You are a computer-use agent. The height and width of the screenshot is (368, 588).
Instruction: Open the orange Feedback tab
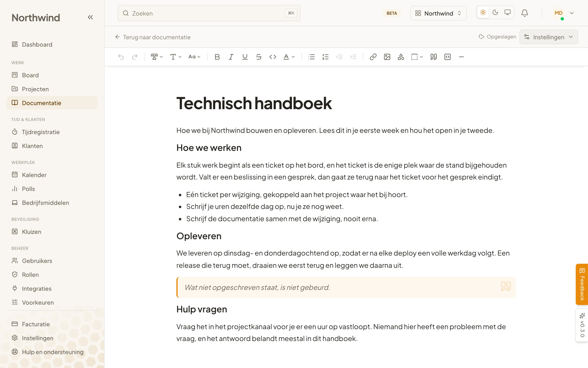coord(582,284)
